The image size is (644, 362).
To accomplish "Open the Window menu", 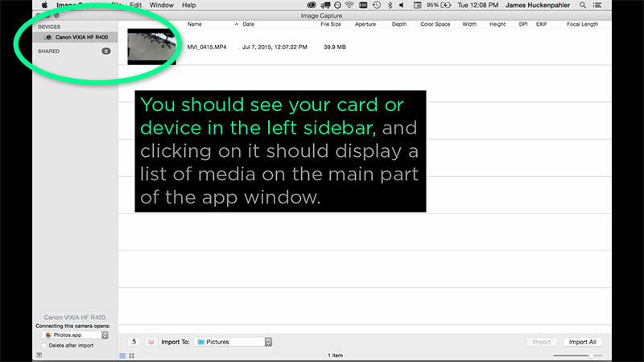I will point(162,5).
